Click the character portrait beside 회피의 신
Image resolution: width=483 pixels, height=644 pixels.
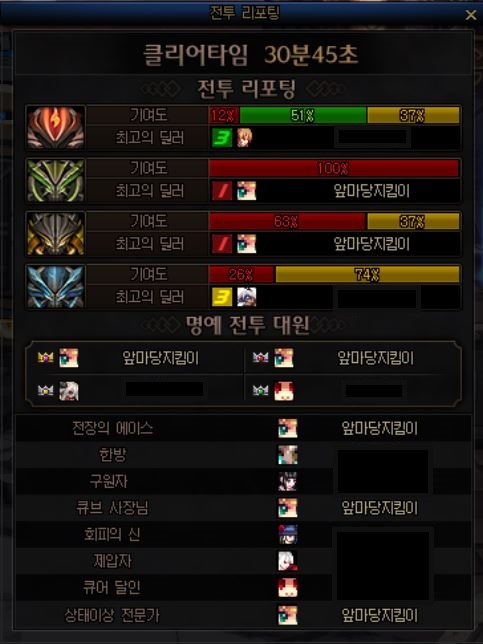coord(288,534)
